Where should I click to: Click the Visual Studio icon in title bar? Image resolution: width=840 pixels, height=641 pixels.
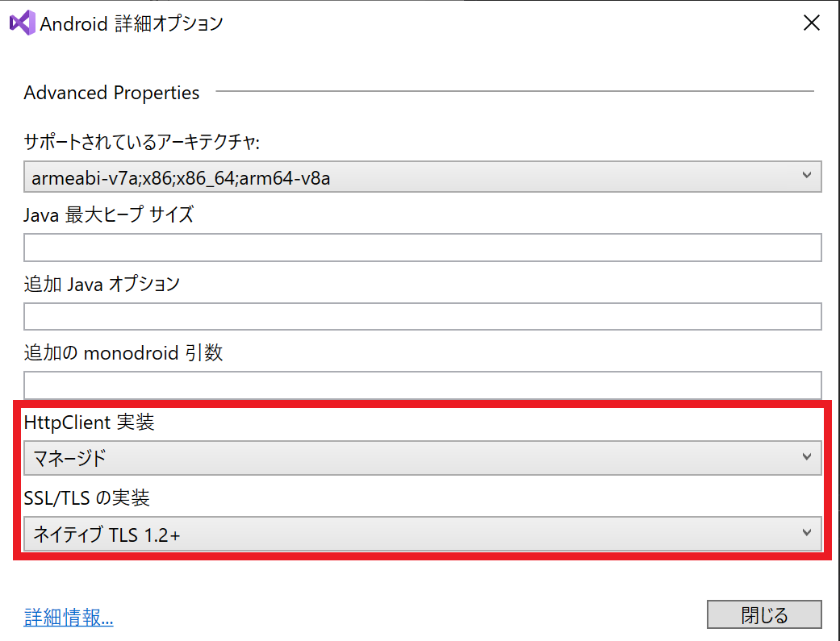(x=22, y=23)
